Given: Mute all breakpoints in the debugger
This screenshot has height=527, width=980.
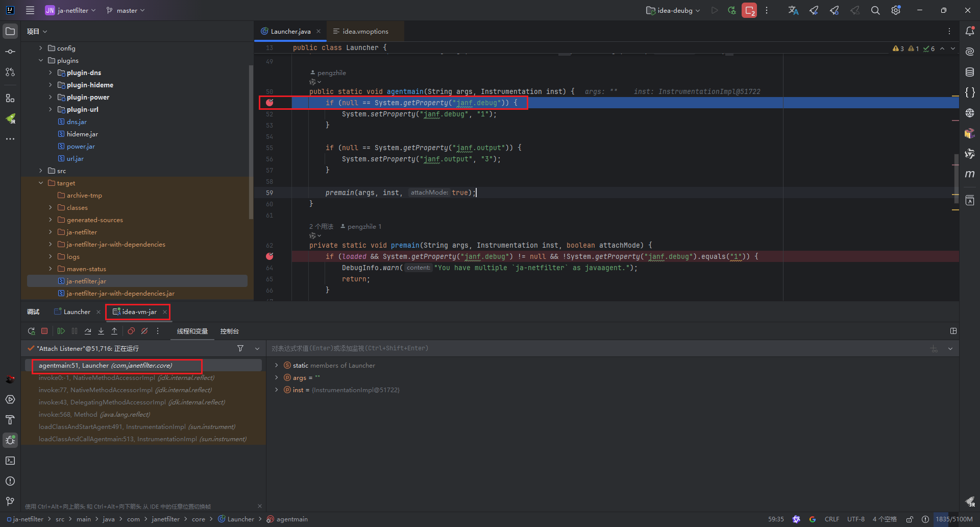Looking at the screenshot, I should (144, 331).
